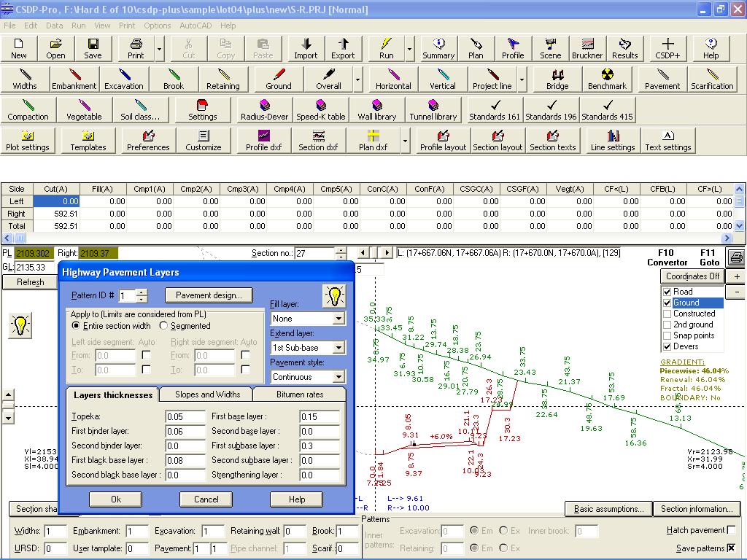Click the Coordinates Off button
747x560 pixels.
coord(692,276)
